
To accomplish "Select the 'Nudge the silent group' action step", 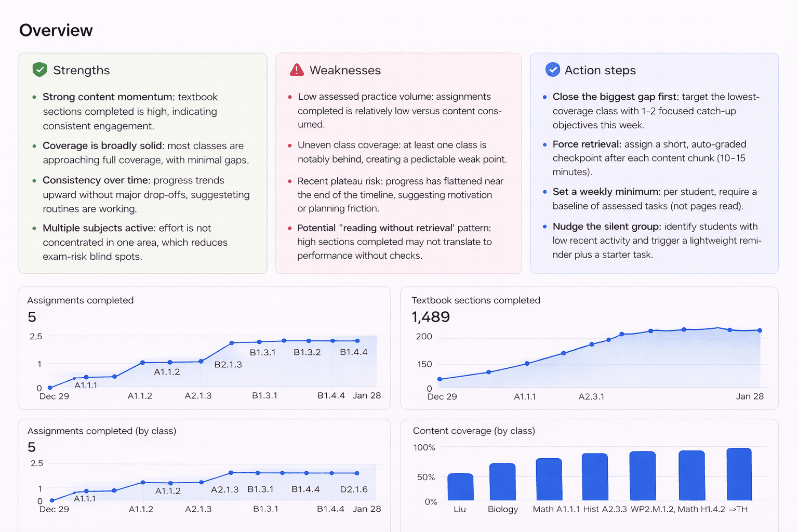I will tap(606, 227).
